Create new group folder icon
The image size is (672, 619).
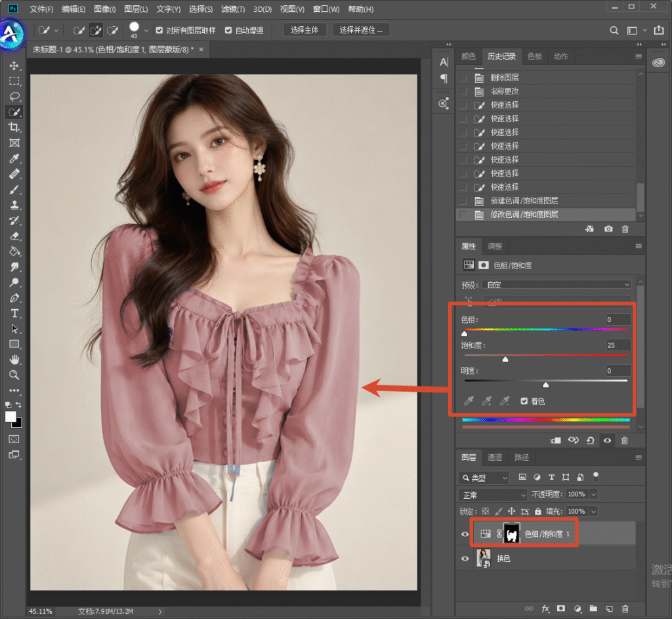coord(593,608)
